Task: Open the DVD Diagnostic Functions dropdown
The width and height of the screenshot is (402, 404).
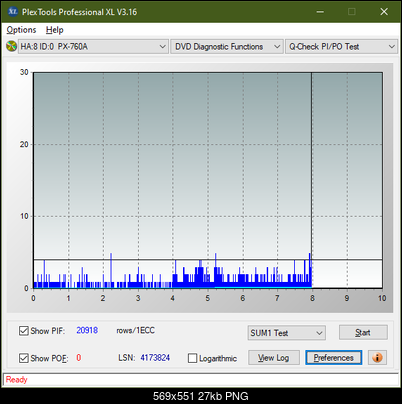Action: click(x=227, y=46)
